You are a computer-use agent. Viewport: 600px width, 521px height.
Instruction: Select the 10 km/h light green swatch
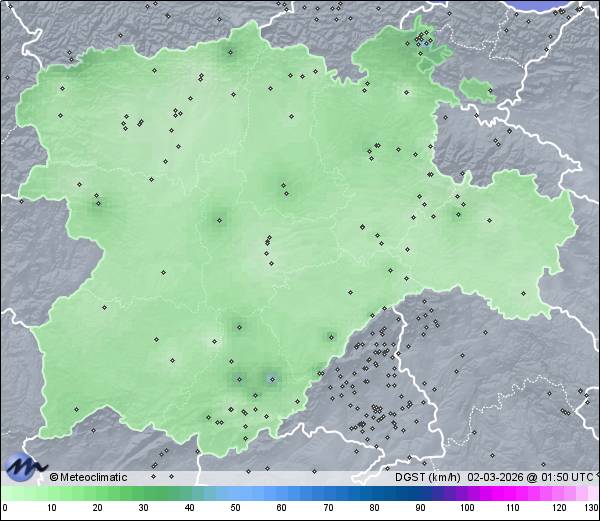(x=50, y=493)
